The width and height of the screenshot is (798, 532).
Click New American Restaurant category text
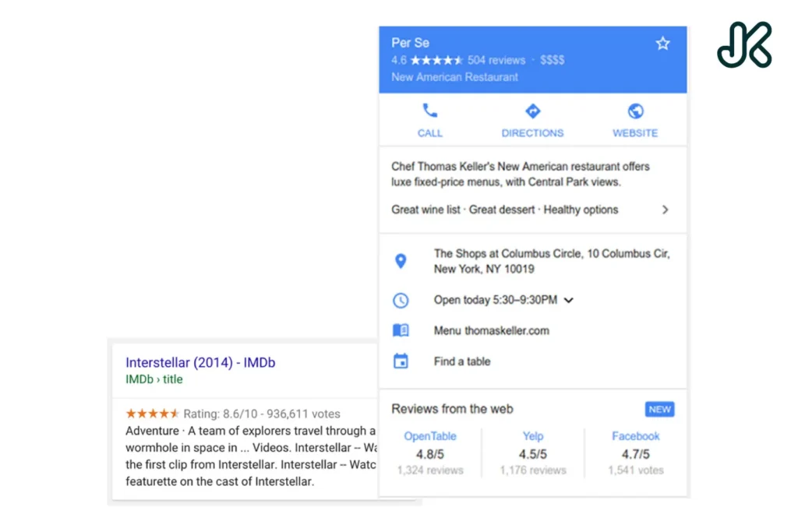click(454, 77)
